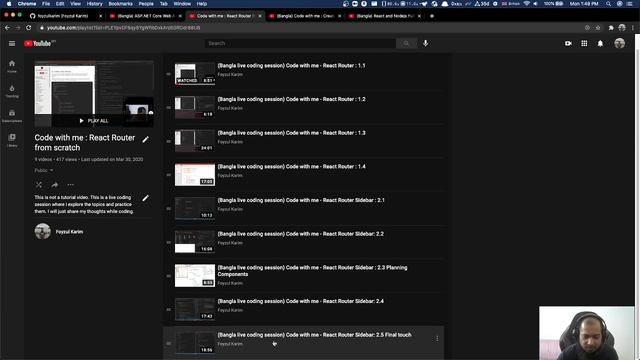Shuffle the playlist
This screenshot has width=640, height=360.
(x=39, y=185)
